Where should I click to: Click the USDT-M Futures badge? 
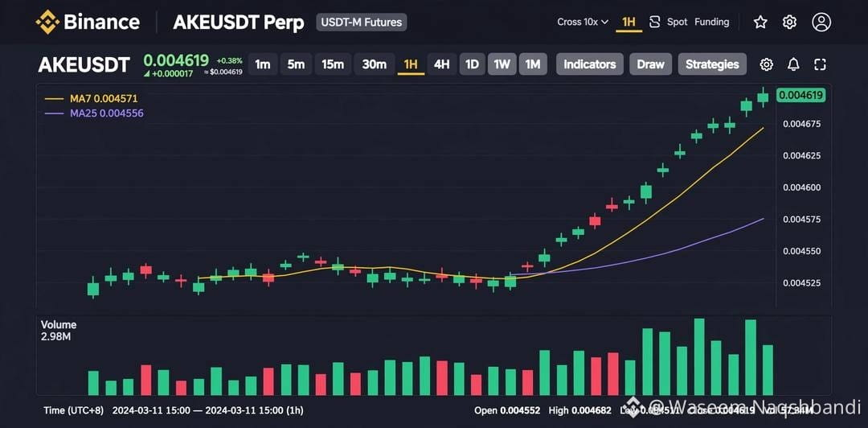tap(362, 23)
